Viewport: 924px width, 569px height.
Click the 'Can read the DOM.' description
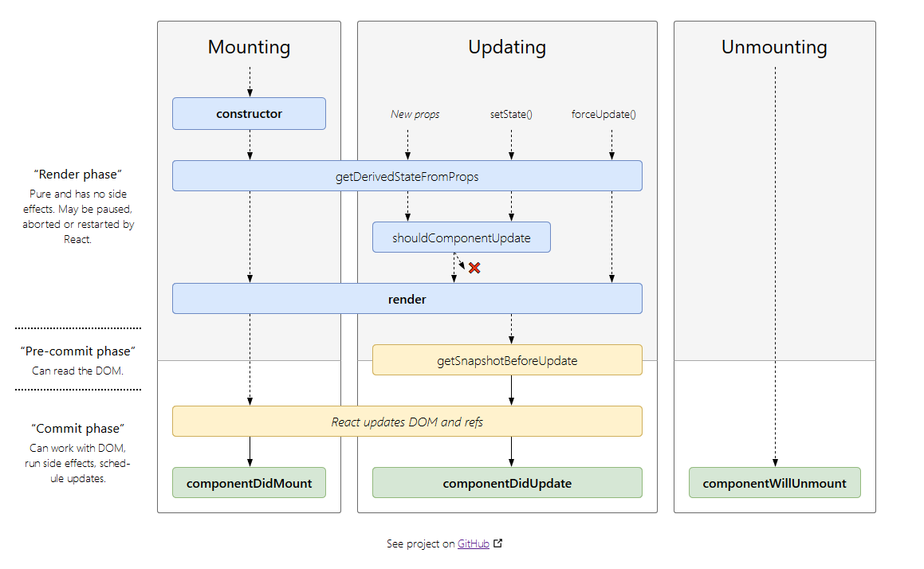(78, 371)
